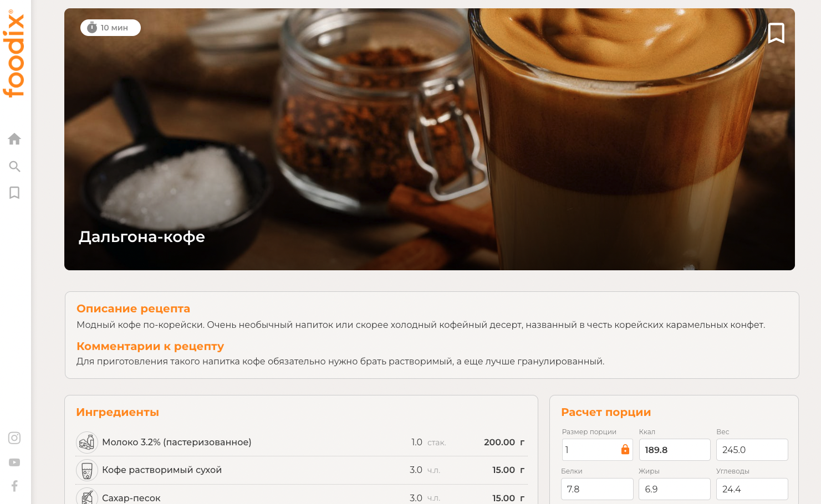Click the Дальгона-кофе recipe hero image

(x=430, y=139)
